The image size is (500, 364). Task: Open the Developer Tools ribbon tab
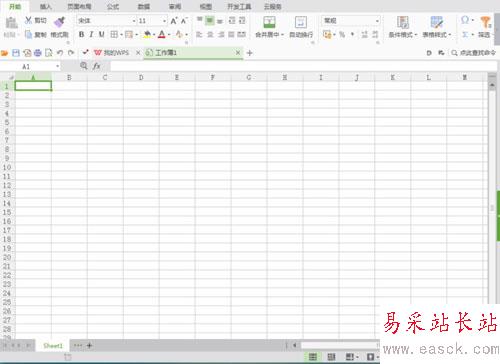pos(239,6)
